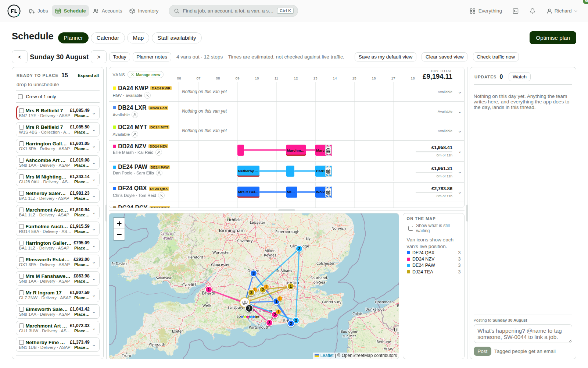Viewport: 588px width, 368px height.
Task: Click the DJ24 TEA gold legend swatch
Action: point(409,272)
